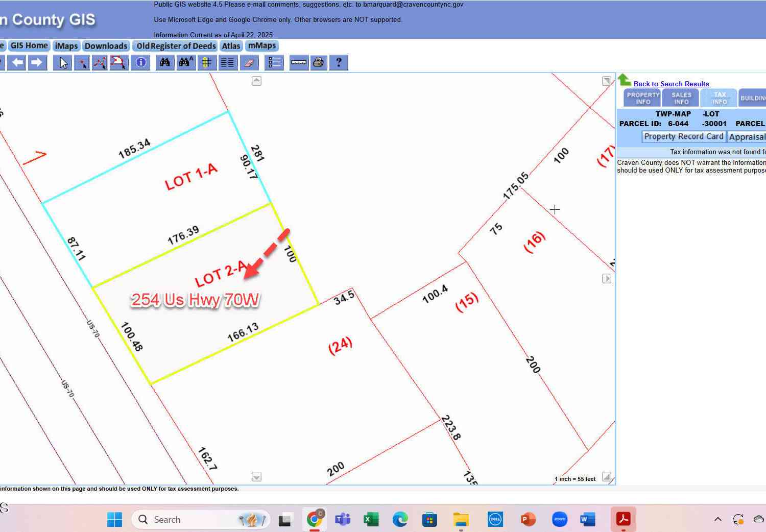Click parcel label (16) on map

point(535,242)
